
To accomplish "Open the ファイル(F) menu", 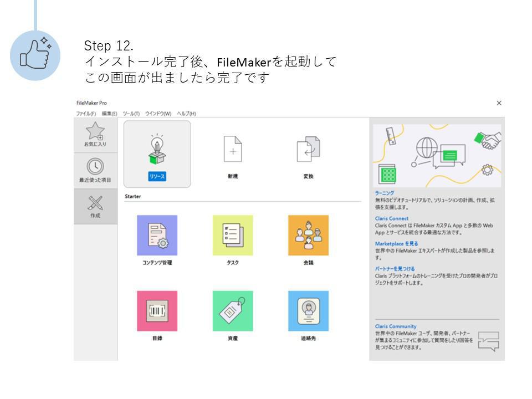I will [x=86, y=114].
